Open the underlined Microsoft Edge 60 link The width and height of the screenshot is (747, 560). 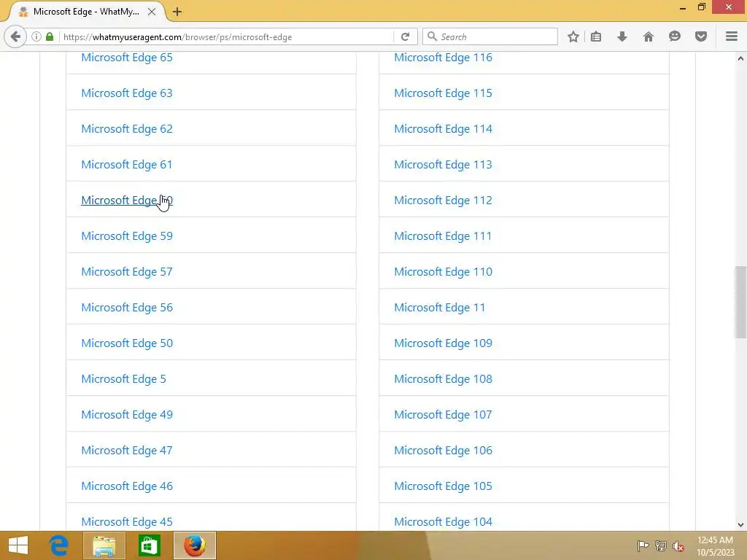127,201
